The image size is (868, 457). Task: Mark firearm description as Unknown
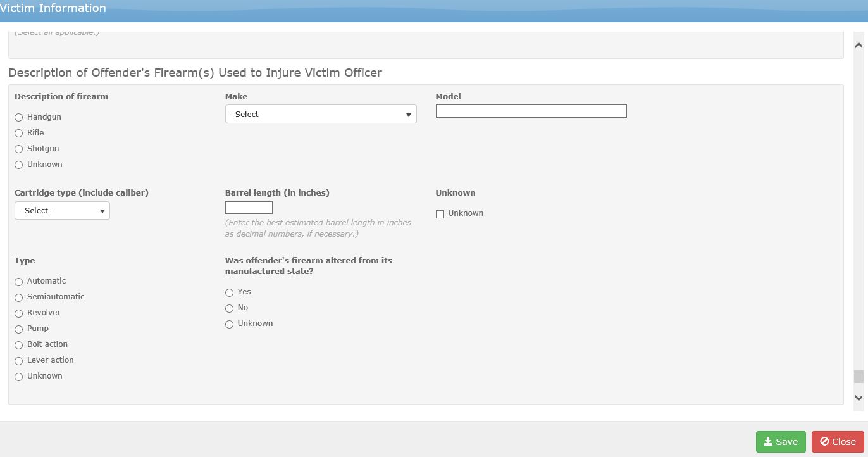point(19,165)
